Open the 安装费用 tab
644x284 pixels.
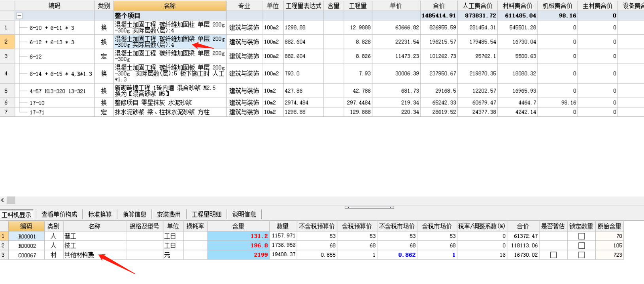169,214
